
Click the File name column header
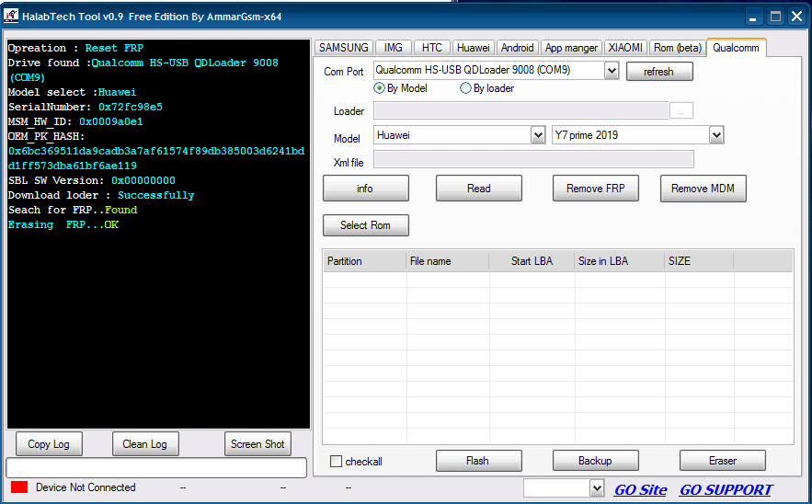(448, 261)
